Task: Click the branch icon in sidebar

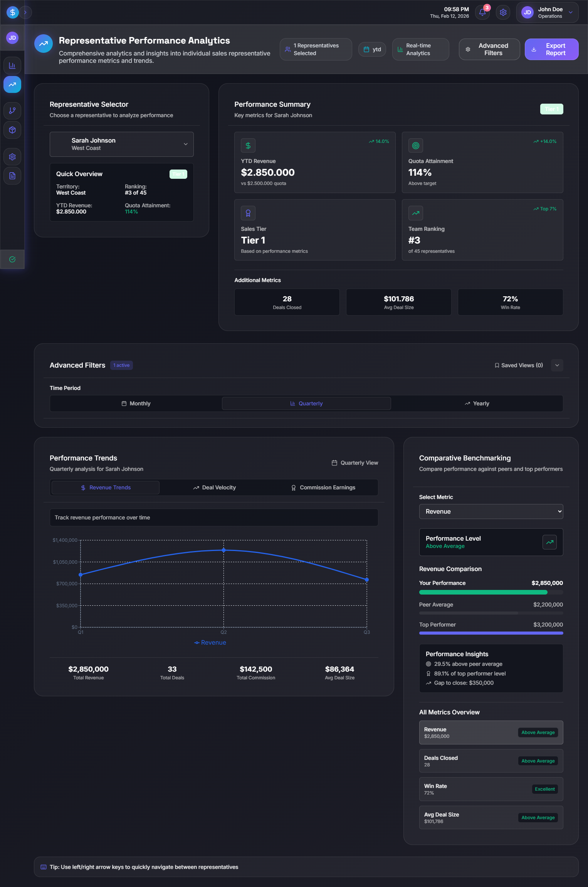Action: click(12, 111)
